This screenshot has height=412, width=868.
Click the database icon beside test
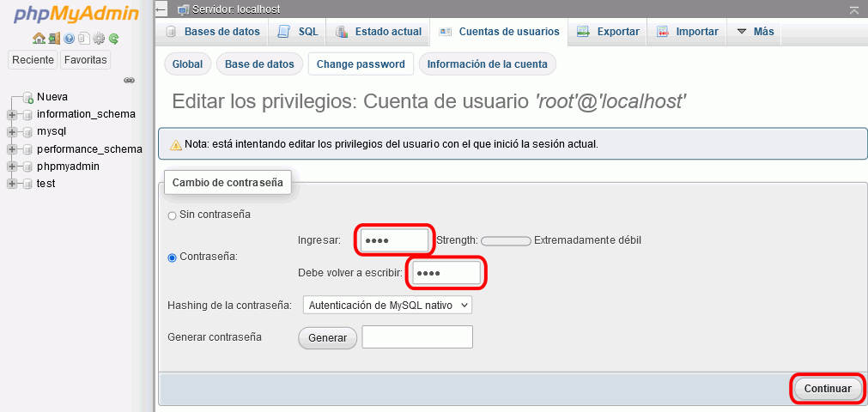coord(27,184)
